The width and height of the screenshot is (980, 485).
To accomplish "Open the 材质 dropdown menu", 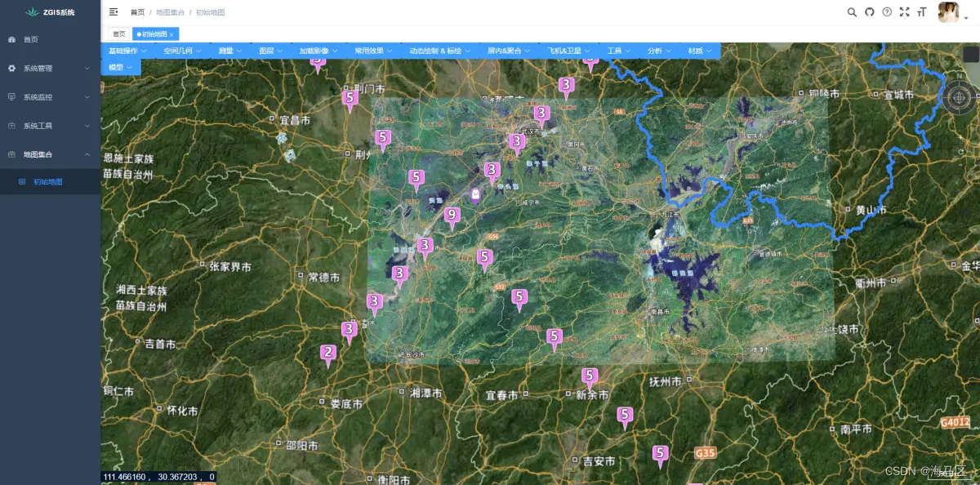I will [x=700, y=51].
